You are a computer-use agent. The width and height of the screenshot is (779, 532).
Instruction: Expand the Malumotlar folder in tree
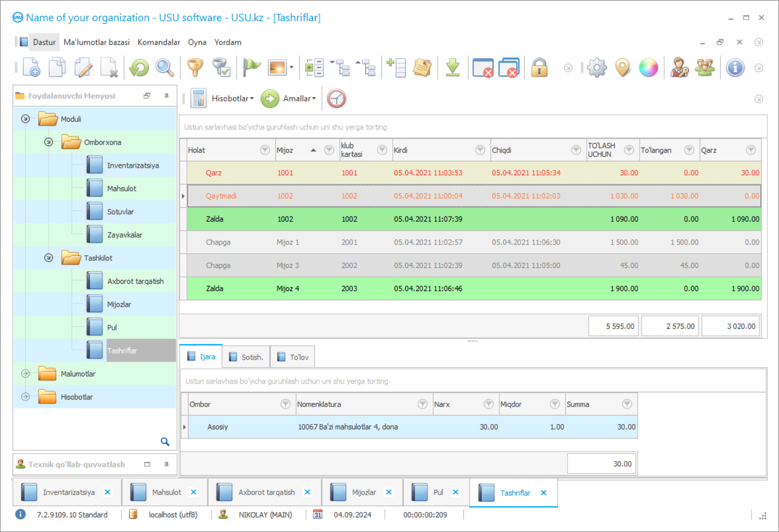click(25, 374)
